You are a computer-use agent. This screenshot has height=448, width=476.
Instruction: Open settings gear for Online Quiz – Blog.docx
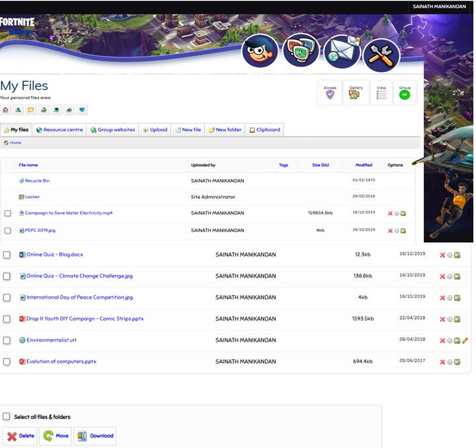(x=450, y=256)
